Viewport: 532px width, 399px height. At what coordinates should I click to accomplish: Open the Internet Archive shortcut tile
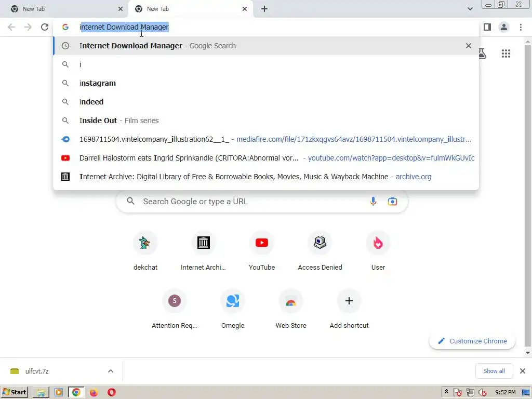point(203,251)
